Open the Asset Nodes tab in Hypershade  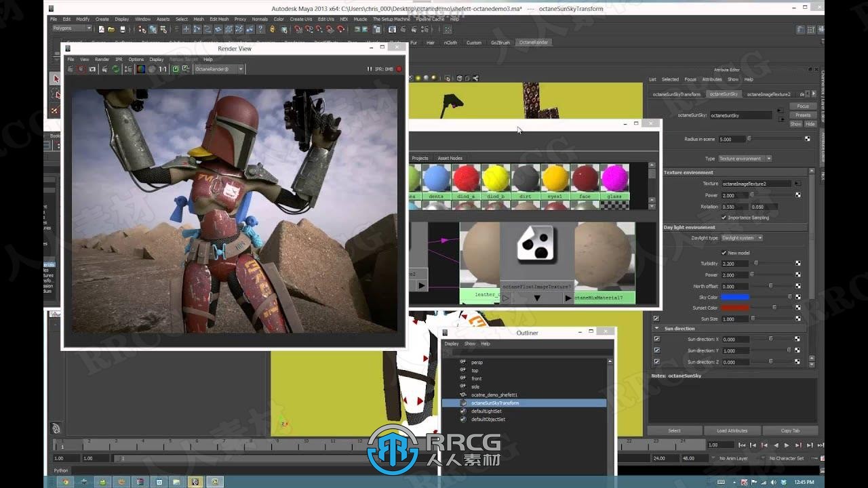450,158
